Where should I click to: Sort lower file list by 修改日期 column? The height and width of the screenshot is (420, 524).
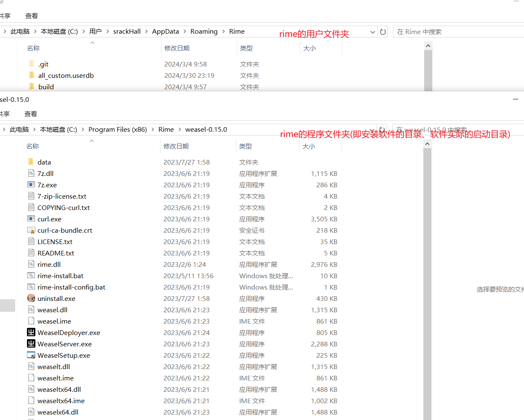click(x=176, y=146)
